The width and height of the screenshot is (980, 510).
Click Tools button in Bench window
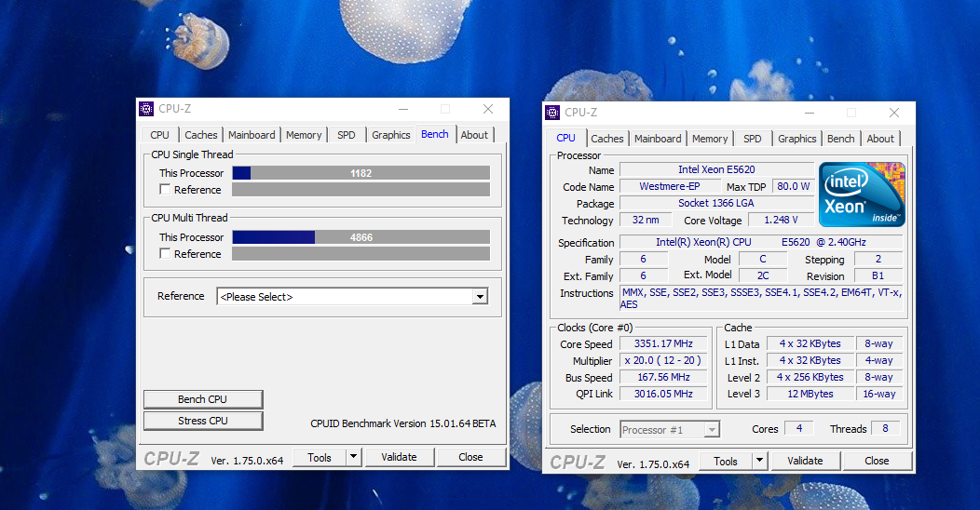coord(320,457)
